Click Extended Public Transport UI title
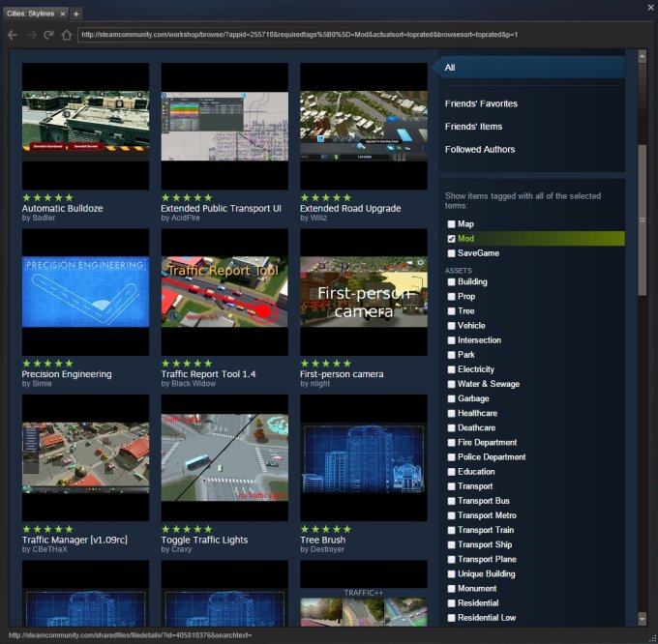The width and height of the screenshot is (658, 644). [221, 208]
